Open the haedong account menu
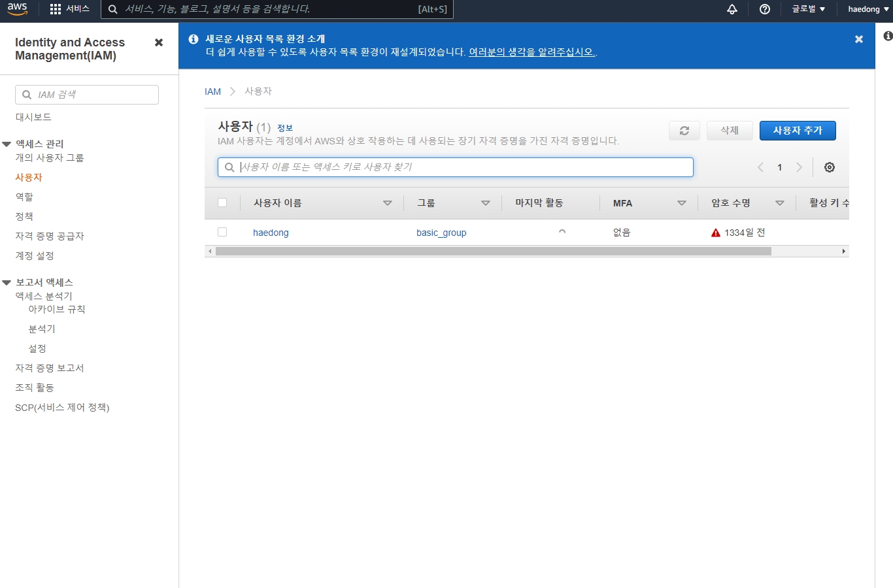The height and width of the screenshot is (588, 893). 868,9
